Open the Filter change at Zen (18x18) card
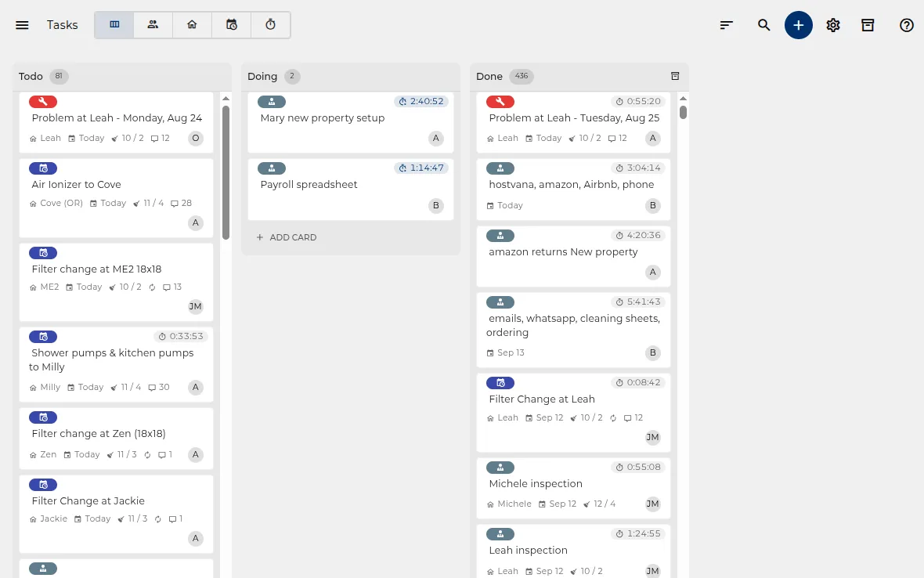Image resolution: width=924 pixels, height=578 pixels. (116, 439)
